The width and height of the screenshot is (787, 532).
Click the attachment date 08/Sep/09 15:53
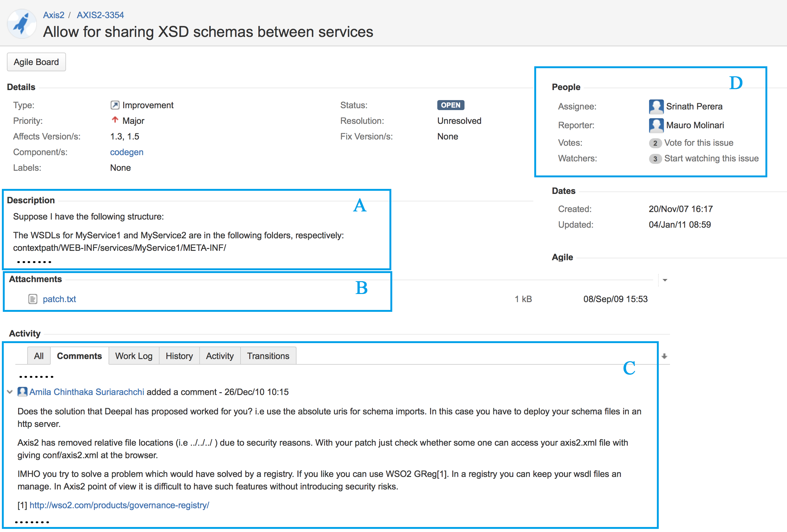click(615, 299)
